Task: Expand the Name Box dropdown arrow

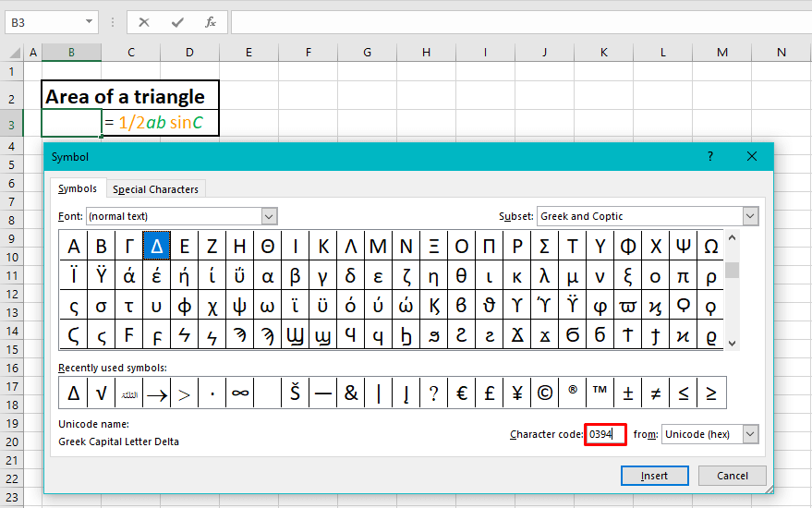Action: [x=89, y=21]
